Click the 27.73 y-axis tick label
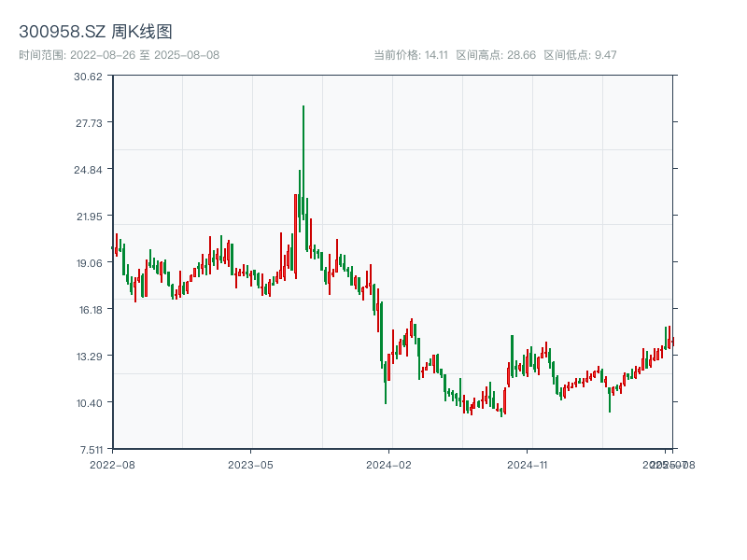This screenshot has height=560, width=747. click(89, 123)
